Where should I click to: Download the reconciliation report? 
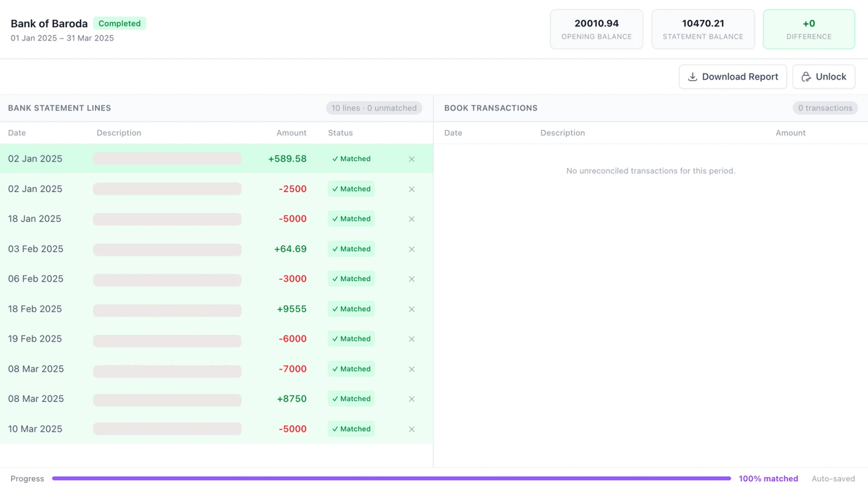click(733, 76)
